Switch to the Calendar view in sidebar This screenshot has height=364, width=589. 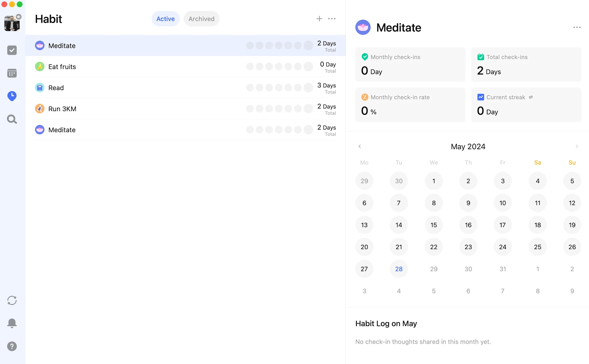12,73
